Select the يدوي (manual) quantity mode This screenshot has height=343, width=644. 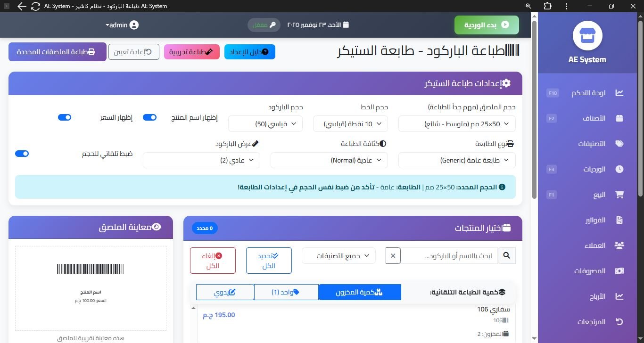coord(225,292)
